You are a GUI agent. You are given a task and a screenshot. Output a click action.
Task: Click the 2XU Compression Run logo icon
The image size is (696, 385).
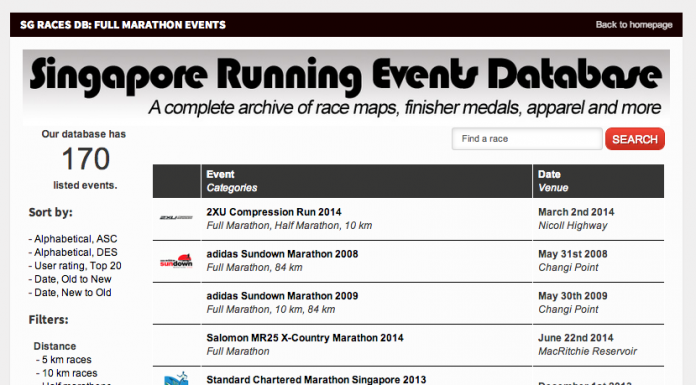point(176,218)
